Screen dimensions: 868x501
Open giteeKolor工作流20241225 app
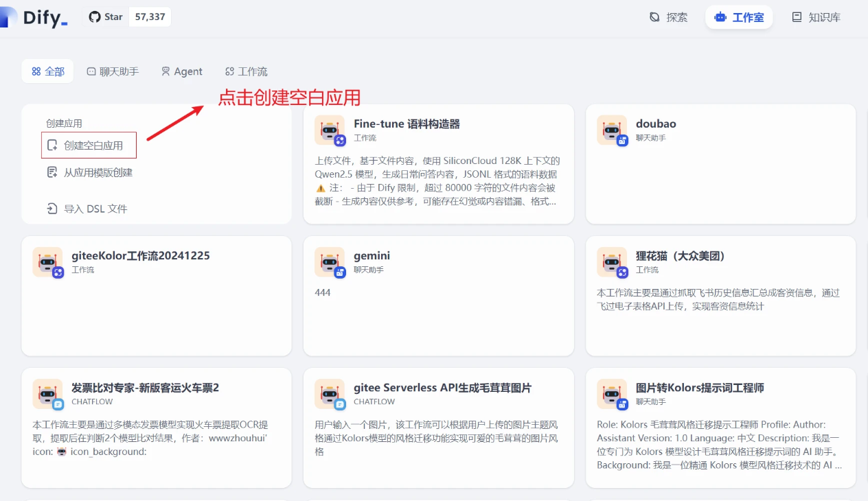point(157,296)
